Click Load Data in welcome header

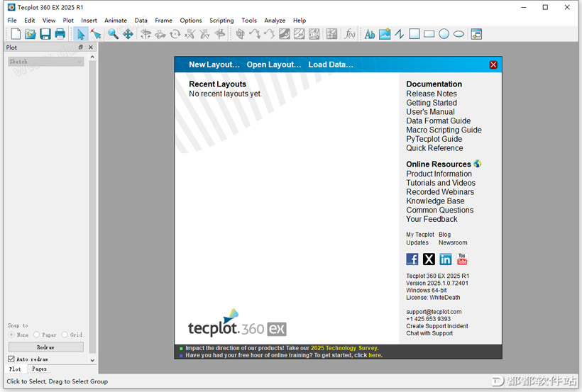click(x=330, y=65)
